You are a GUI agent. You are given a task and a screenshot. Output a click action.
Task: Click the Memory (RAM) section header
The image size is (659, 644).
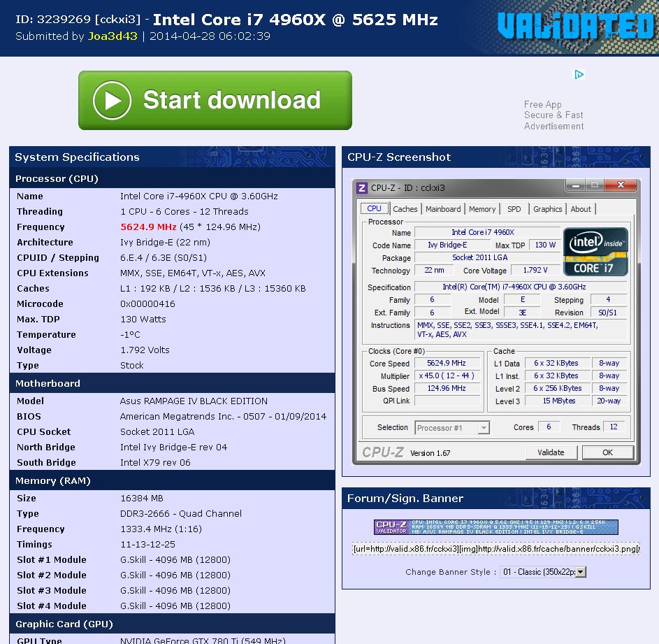tap(172, 480)
